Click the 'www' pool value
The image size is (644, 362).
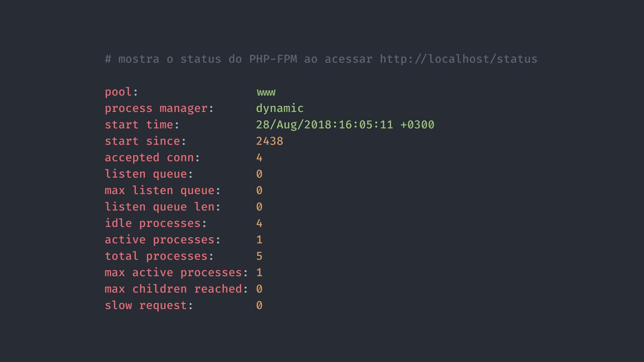[x=266, y=92]
